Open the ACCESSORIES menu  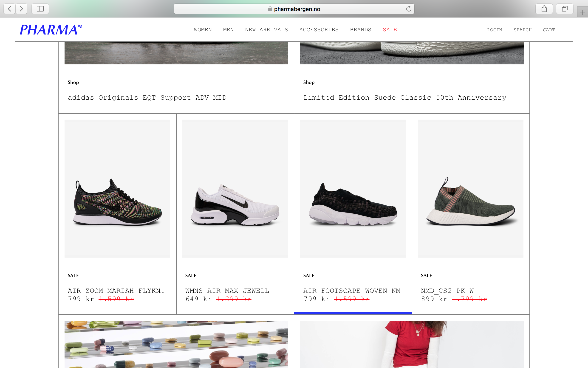point(319,30)
